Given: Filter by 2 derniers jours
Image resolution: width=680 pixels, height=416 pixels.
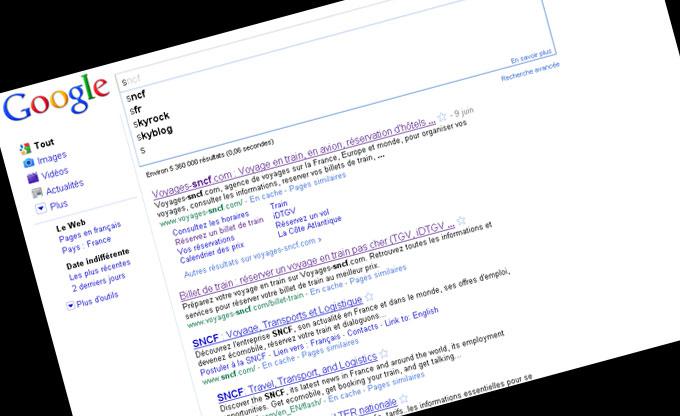Looking at the screenshot, I should (x=98, y=282).
